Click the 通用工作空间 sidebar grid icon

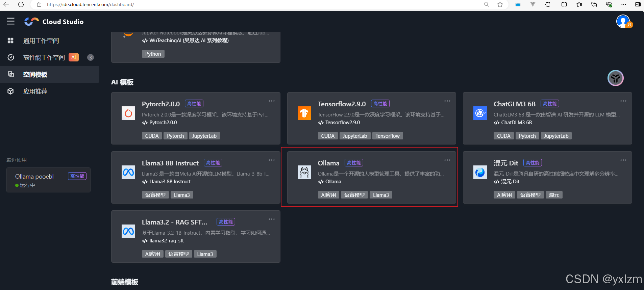10,41
